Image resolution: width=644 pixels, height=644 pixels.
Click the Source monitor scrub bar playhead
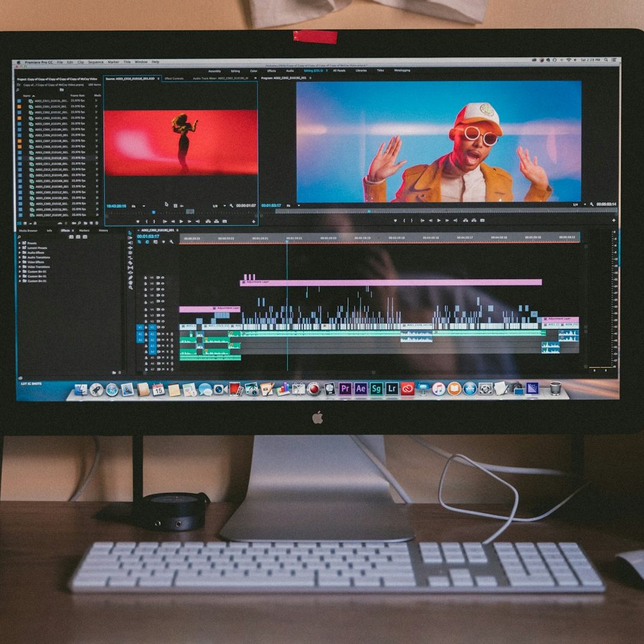click(153, 212)
